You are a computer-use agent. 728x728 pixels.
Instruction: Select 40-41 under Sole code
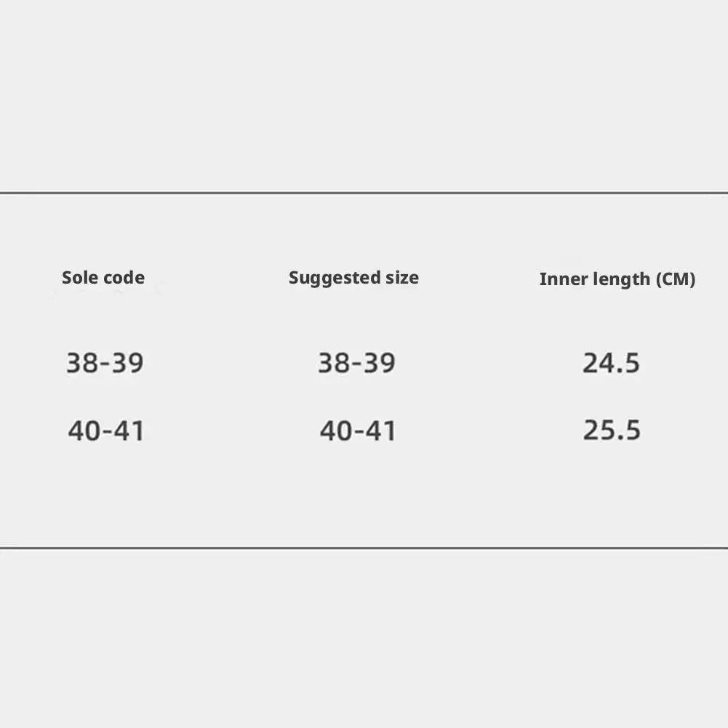click(x=106, y=431)
